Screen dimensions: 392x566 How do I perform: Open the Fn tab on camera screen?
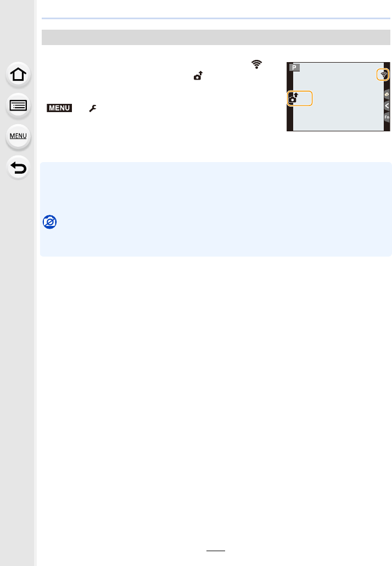(387, 117)
